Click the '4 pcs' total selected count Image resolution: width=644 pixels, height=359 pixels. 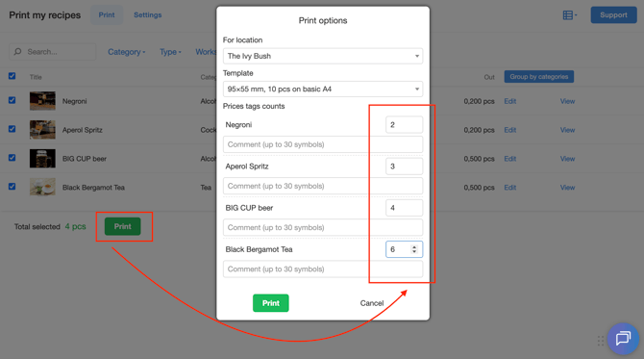[76, 226]
